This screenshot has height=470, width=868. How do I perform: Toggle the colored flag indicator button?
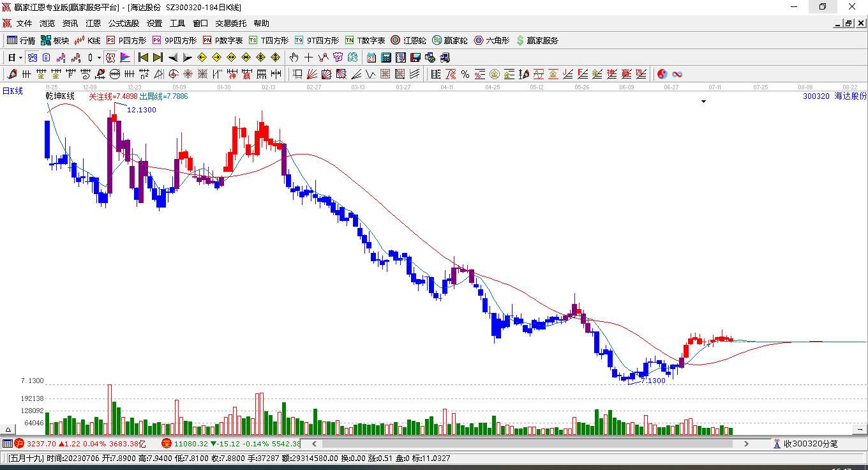click(x=124, y=57)
